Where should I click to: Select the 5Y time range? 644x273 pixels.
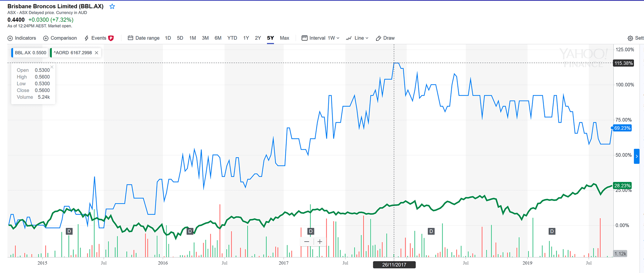(x=270, y=38)
